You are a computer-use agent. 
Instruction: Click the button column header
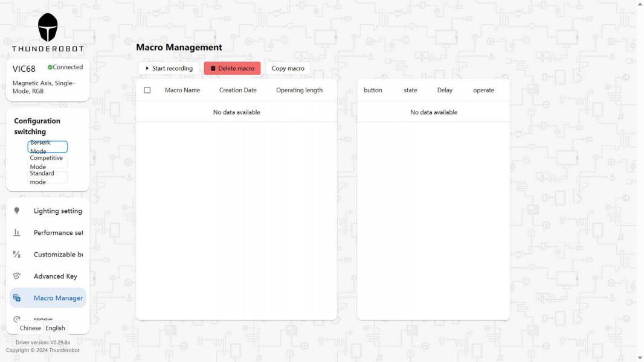pos(373,90)
